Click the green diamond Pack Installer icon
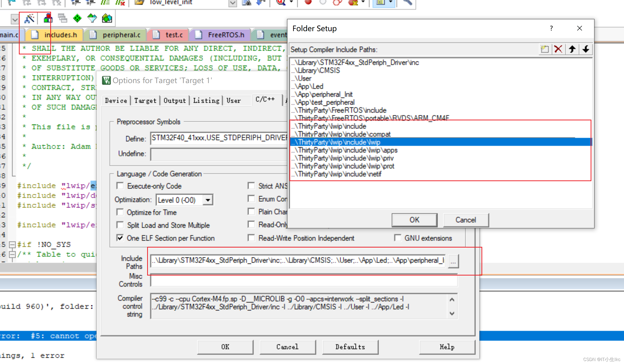 click(77, 18)
